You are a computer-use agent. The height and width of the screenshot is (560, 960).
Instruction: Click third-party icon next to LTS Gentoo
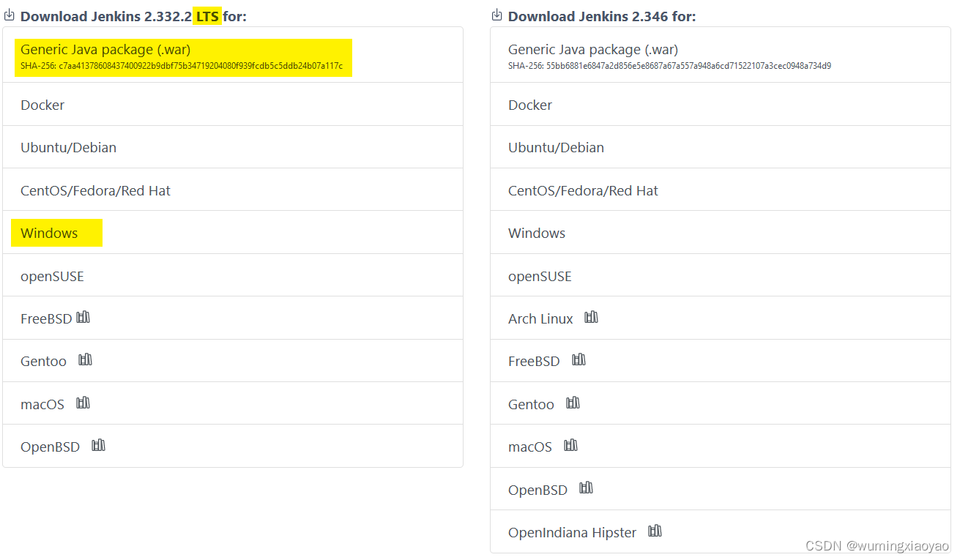85,359
